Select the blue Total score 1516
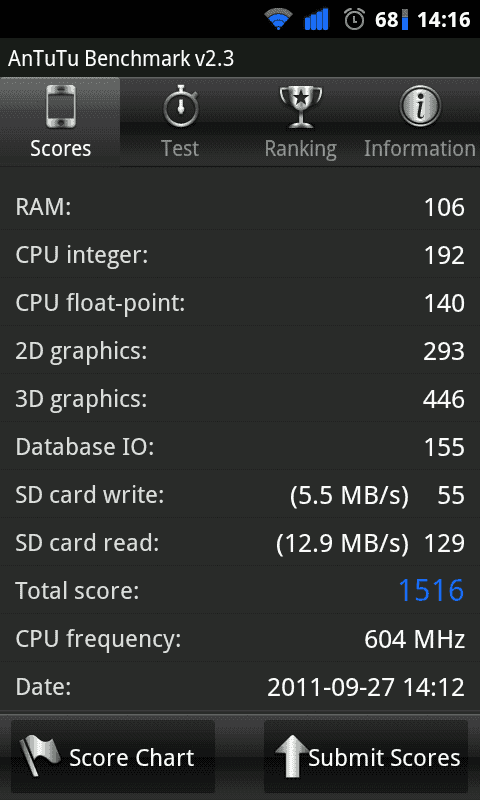 tap(431, 590)
